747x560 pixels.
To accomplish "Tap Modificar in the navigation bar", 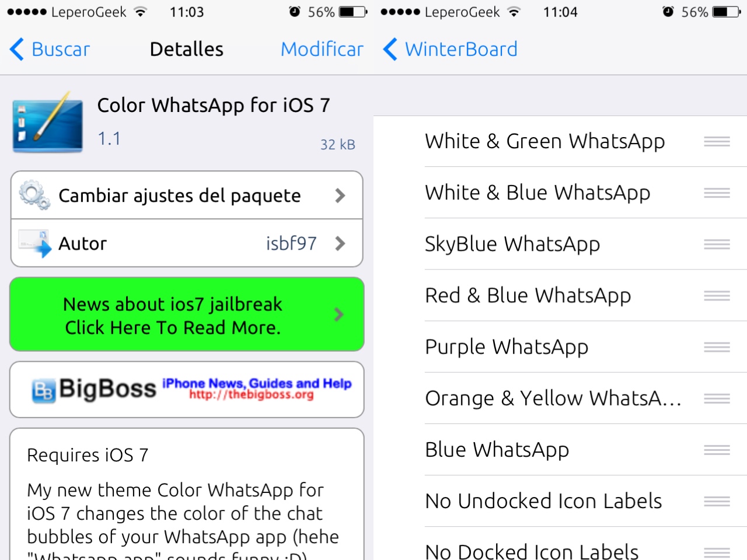I will pos(322,49).
